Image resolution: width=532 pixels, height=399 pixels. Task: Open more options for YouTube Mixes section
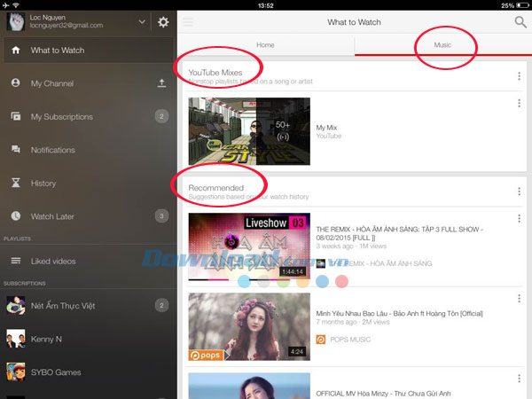click(519, 76)
